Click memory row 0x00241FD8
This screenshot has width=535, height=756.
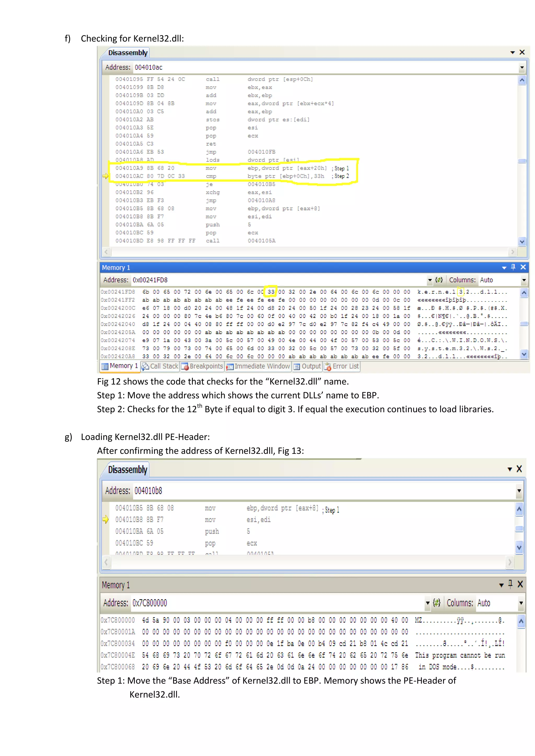coord(304,292)
